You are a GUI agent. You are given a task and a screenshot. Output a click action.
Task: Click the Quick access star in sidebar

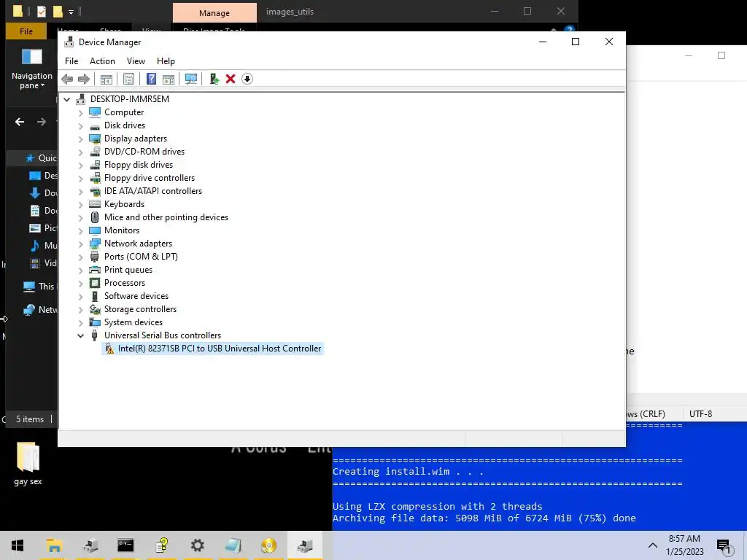(30, 158)
